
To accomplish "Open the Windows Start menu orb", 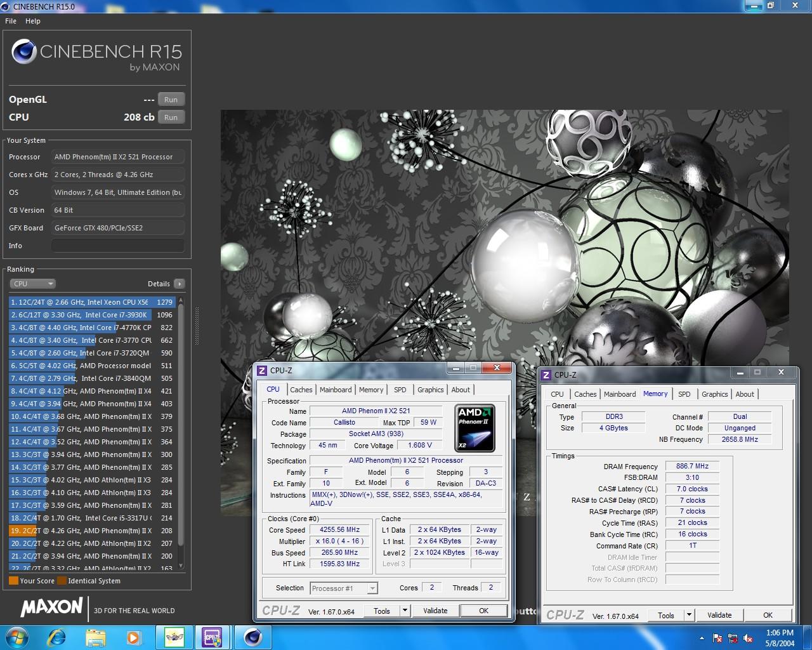I will [x=18, y=637].
